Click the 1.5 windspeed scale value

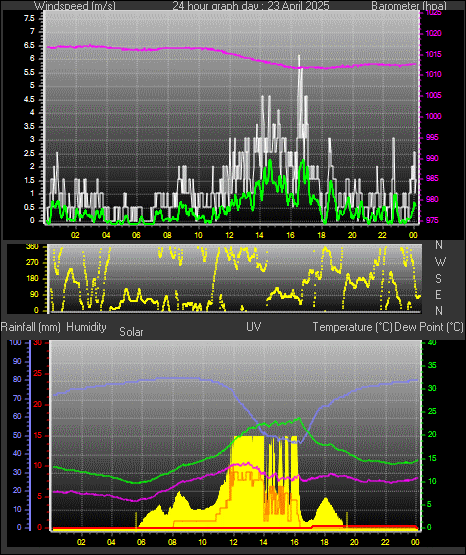coord(30,181)
